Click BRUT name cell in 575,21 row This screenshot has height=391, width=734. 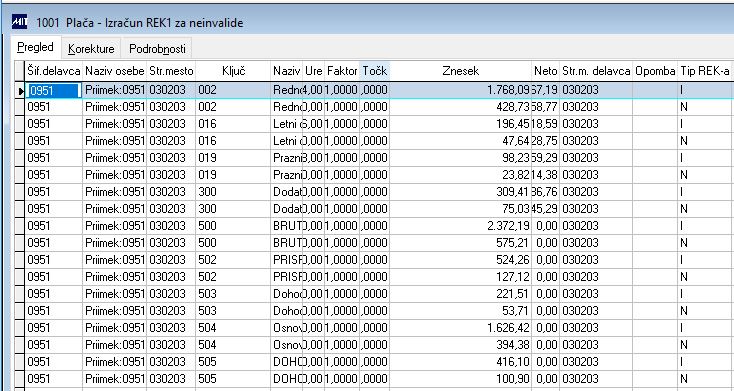[x=286, y=243]
